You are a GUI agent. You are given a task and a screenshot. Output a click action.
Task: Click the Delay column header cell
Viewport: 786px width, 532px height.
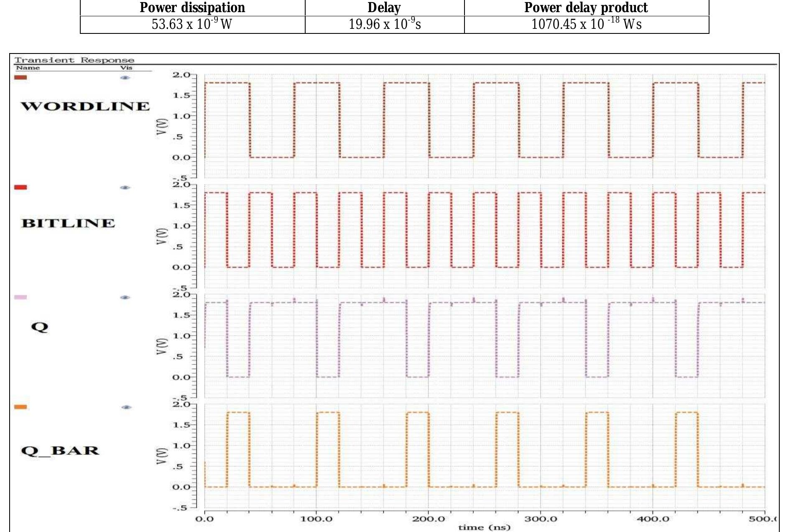coord(384,6)
